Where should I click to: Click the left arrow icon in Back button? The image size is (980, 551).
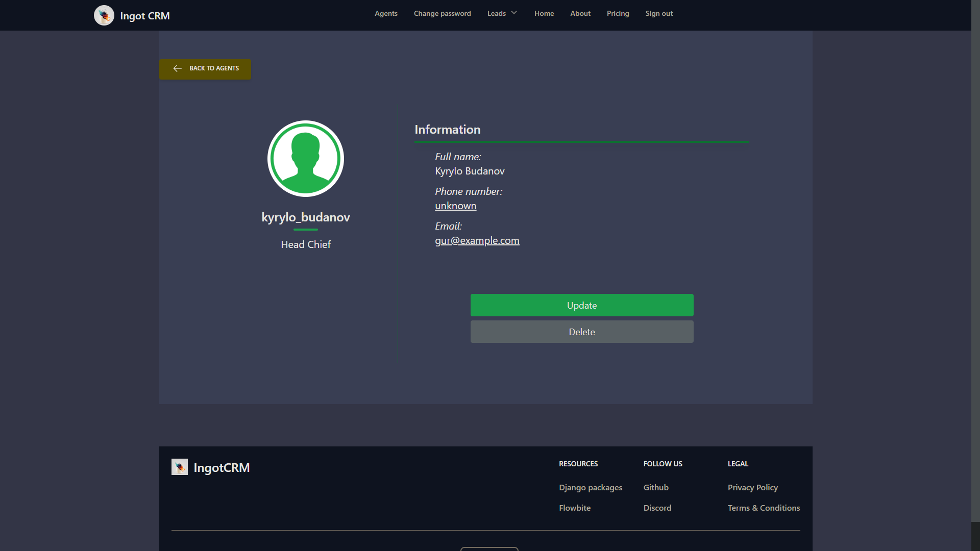pyautogui.click(x=178, y=68)
